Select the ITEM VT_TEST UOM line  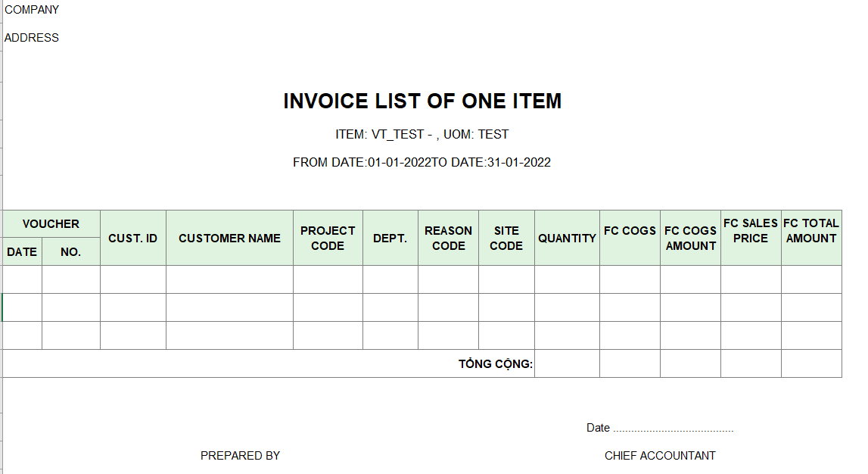click(x=422, y=135)
